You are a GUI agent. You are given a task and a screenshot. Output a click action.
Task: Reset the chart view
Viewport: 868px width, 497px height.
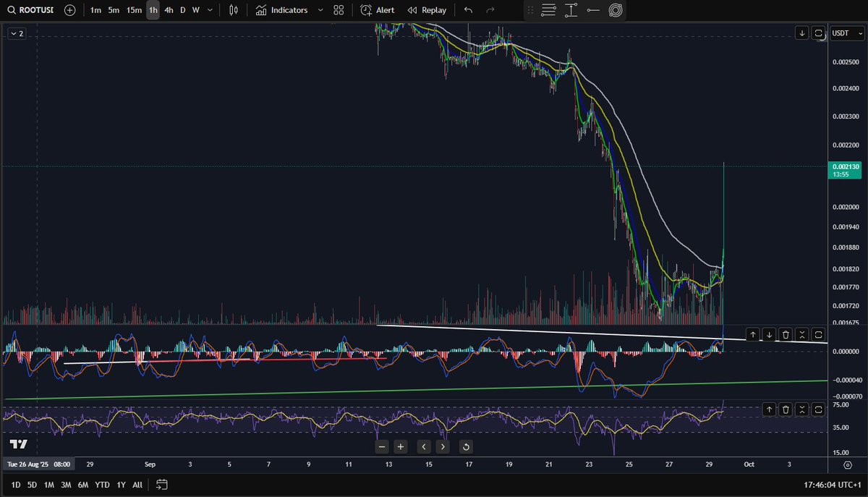(466, 446)
